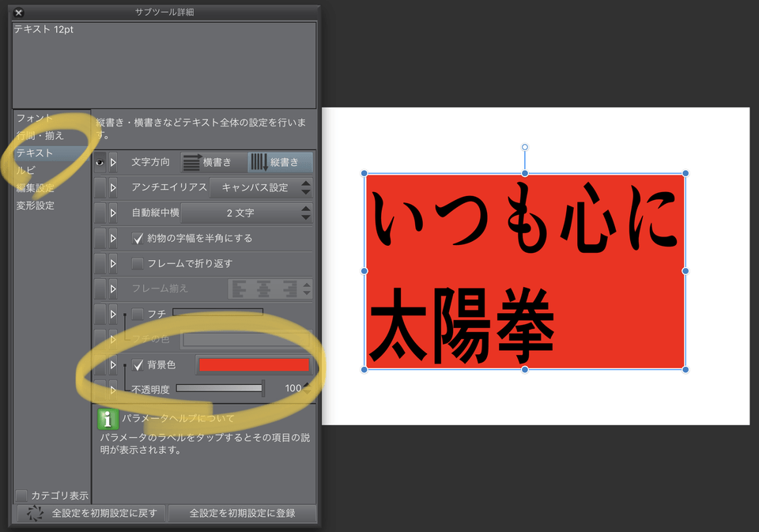
Task: Click the いつも心に text on canvas
Action: 525,218
